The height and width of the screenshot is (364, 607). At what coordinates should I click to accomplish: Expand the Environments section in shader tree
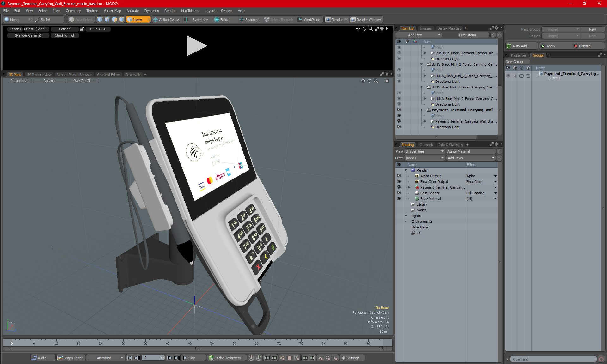[x=406, y=221]
